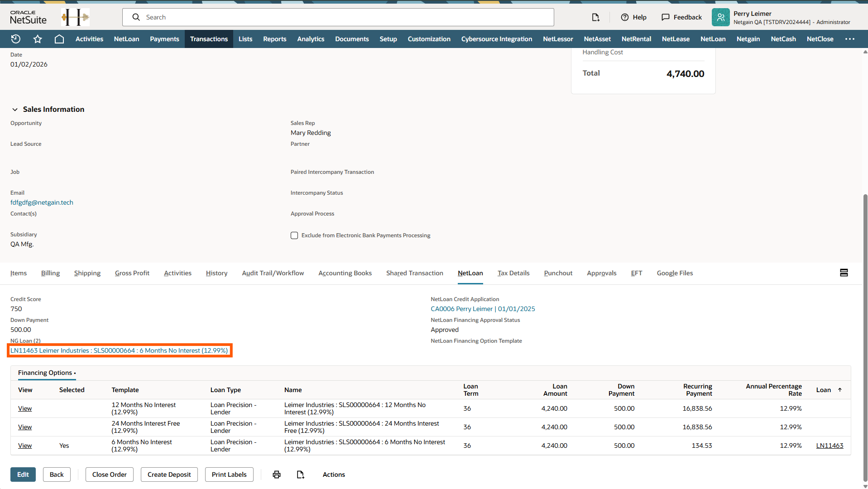Toggle the subtab layout view icon

[x=844, y=273]
